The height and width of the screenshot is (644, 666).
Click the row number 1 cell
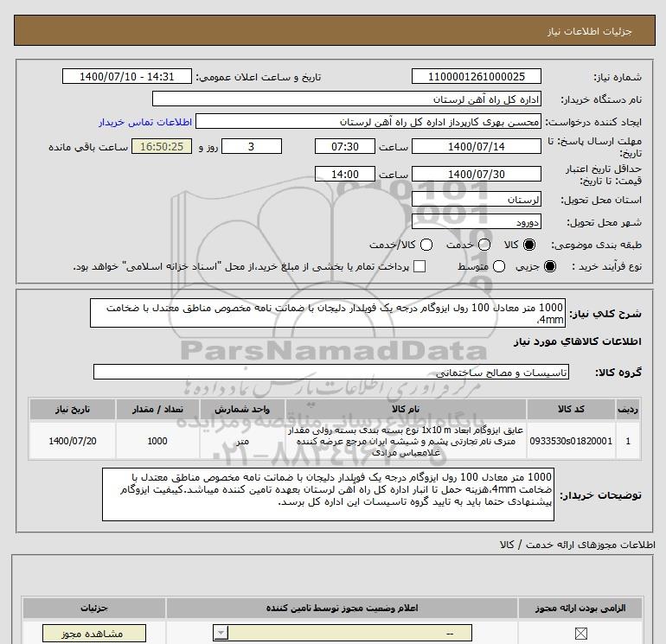point(628,441)
